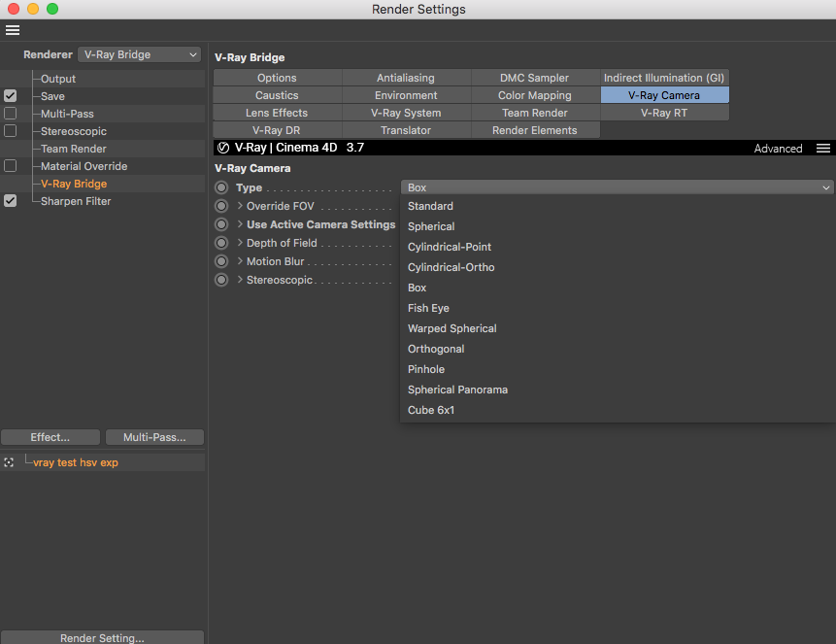Open the Indirect Illumination (GI) tab

[664, 78]
